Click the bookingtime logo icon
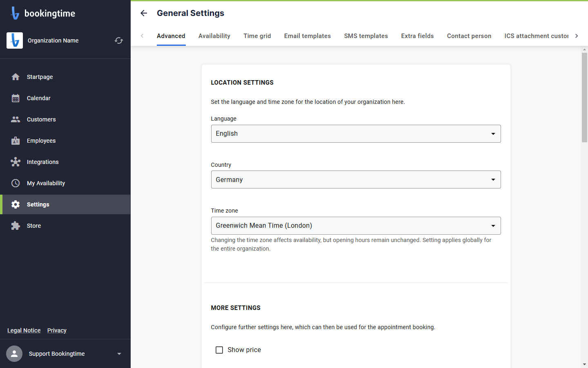Screen dimensions: 588x368 tap(15, 13)
